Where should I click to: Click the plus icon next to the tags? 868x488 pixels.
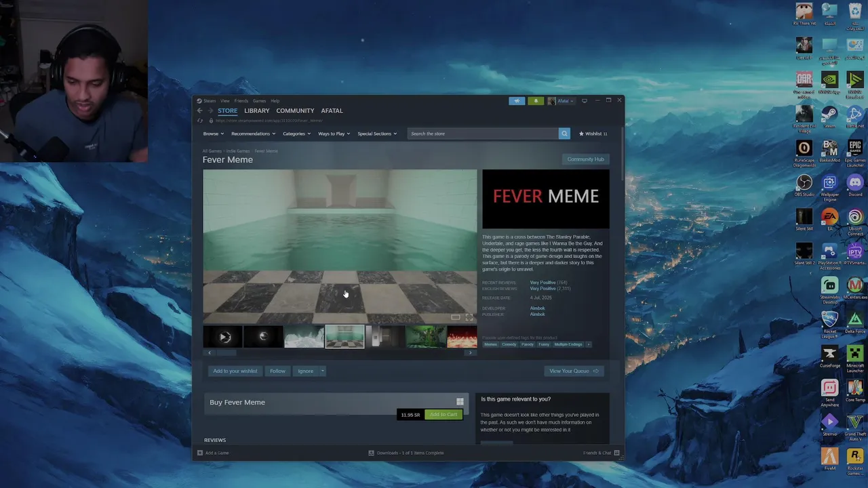point(589,344)
